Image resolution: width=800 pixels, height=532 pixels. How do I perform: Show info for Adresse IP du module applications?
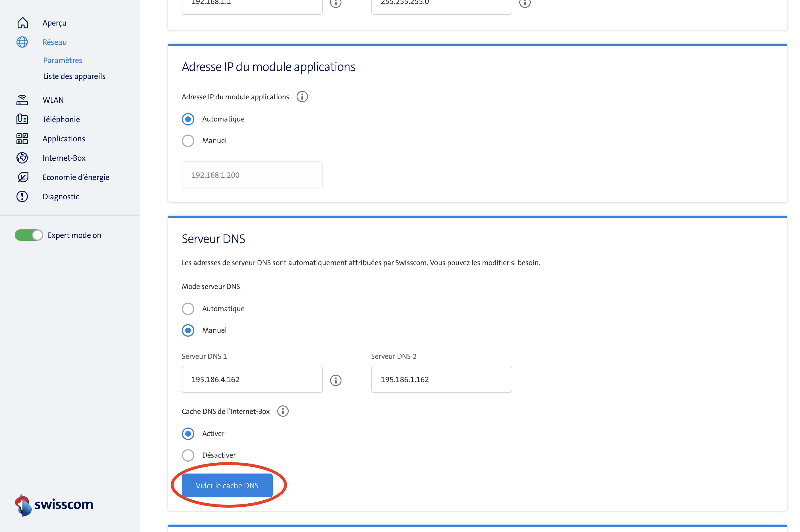[302, 97]
